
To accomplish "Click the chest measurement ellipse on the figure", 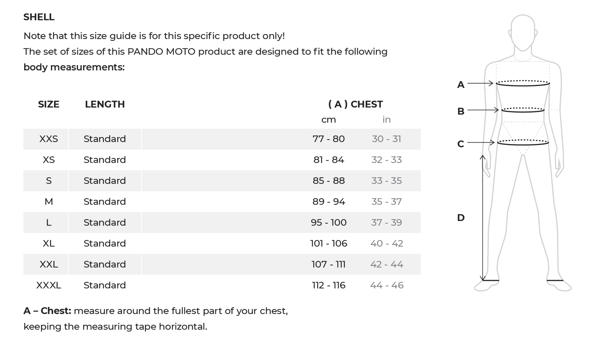I will (x=523, y=83).
